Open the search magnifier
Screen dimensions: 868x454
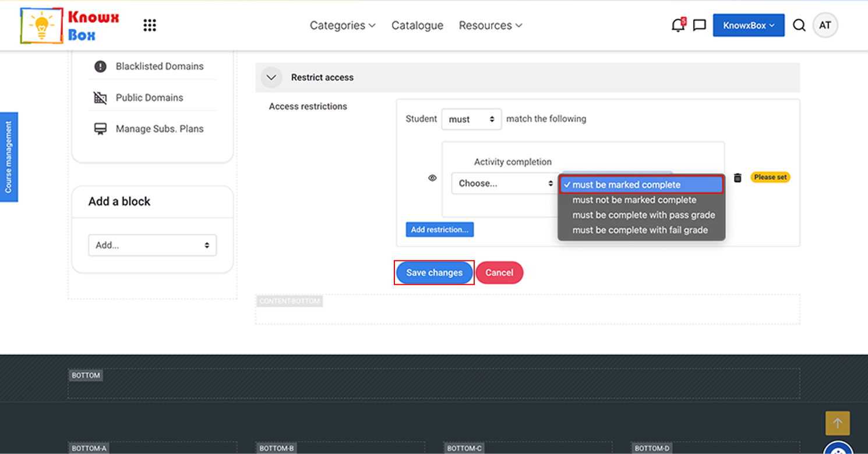pyautogui.click(x=799, y=26)
